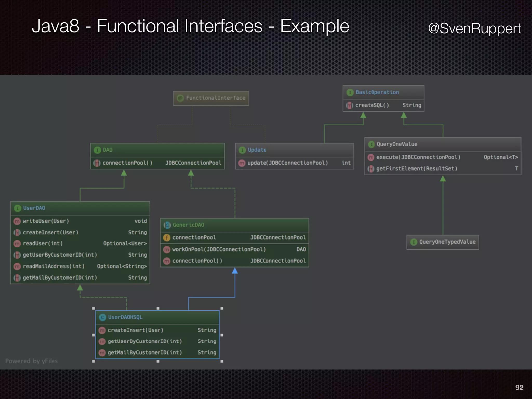The image size is (532, 399).
Task: Click the FunctionalInterface annotation icon
Action: coord(180,98)
